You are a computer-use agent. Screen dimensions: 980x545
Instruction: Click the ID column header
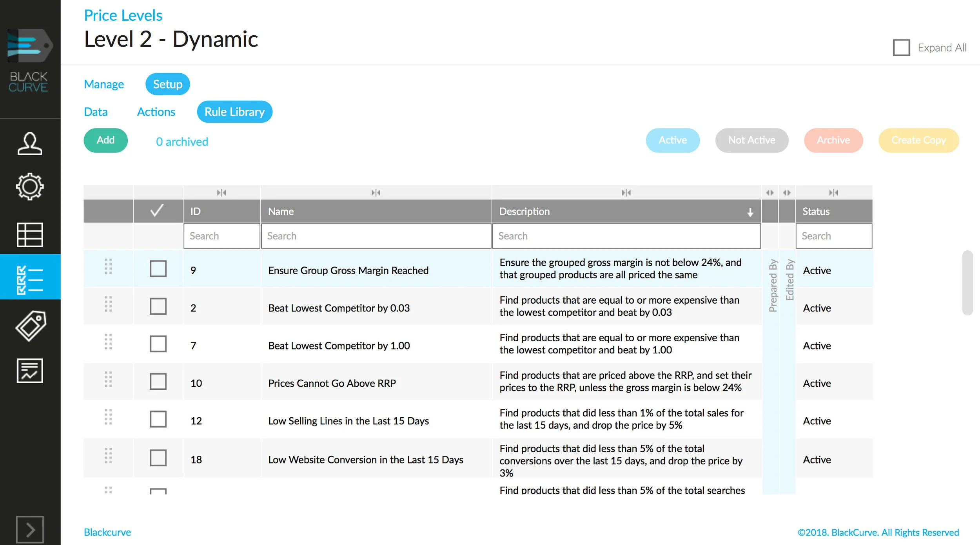click(222, 211)
